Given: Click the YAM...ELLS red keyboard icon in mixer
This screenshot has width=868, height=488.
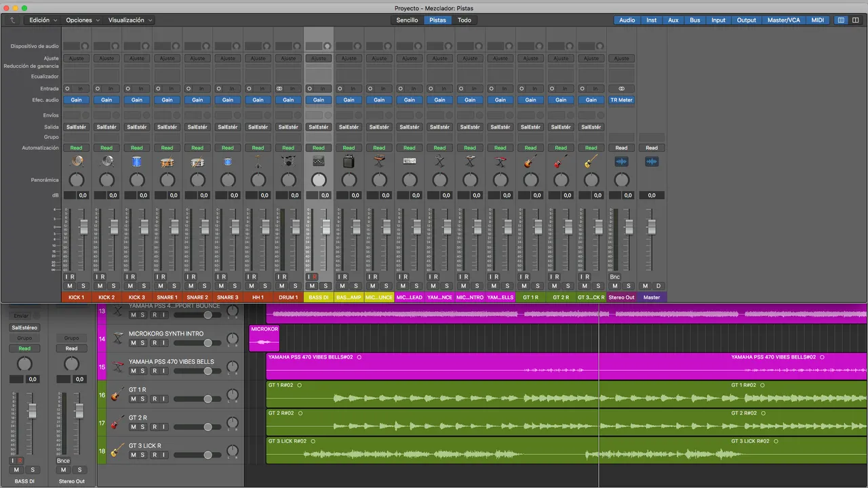Looking at the screenshot, I should click(x=500, y=161).
